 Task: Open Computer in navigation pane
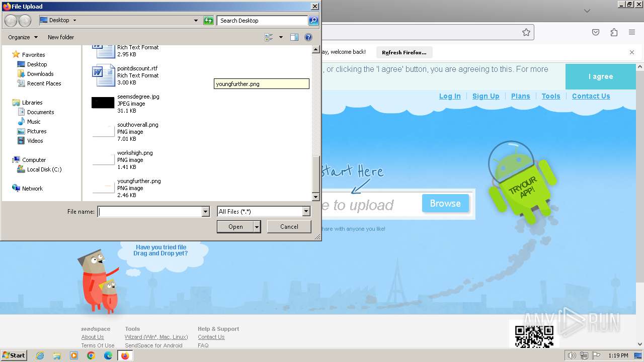(x=34, y=160)
